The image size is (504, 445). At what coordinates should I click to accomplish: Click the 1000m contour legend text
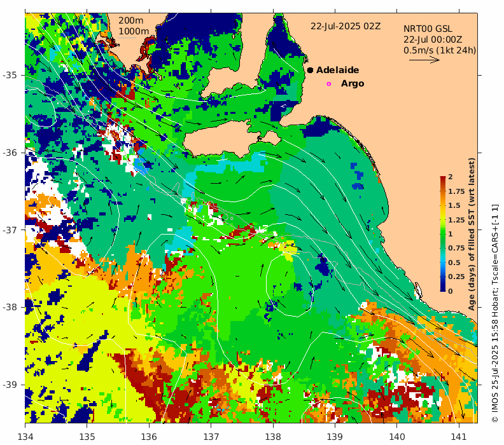(134, 31)
